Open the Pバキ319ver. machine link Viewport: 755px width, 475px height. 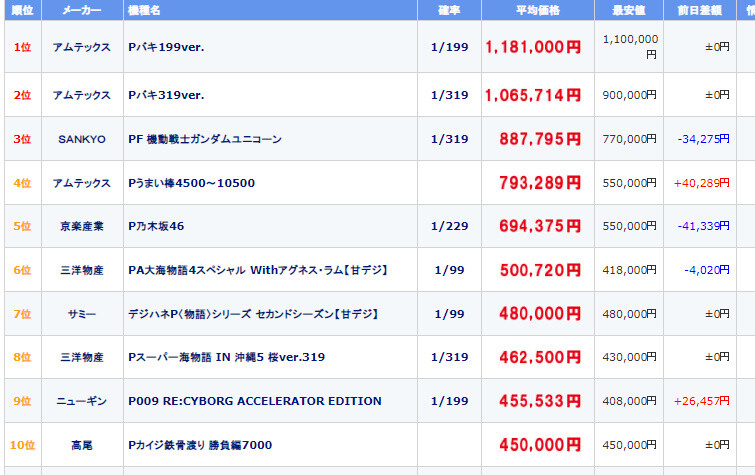[x=166, y=95]
